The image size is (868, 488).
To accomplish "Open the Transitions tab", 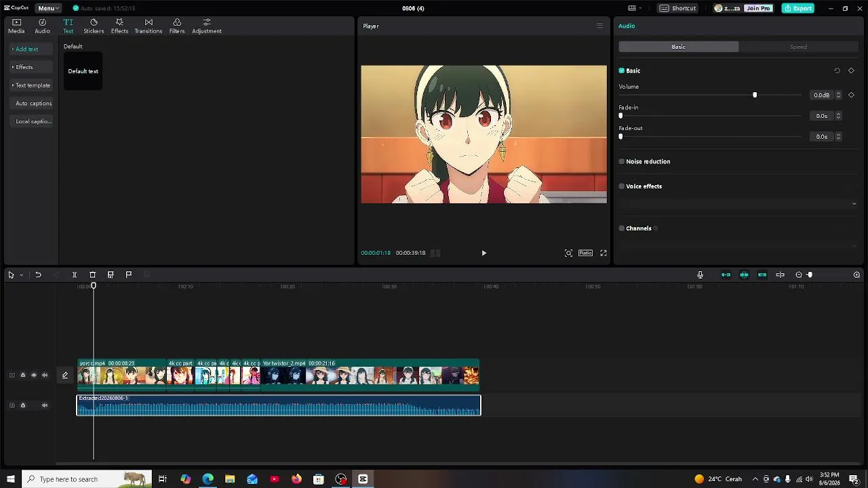I will tap(149, 26).
